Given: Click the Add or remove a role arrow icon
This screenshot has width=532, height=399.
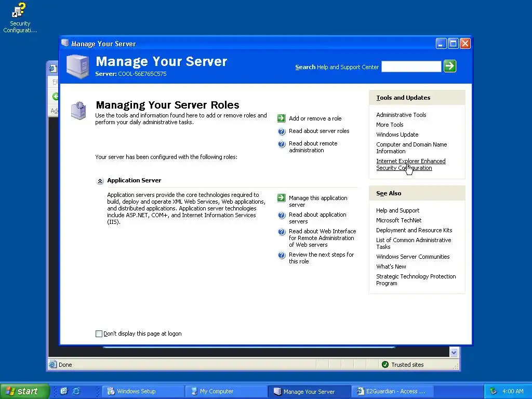Looking at the screenshot, I should (x=281, y=118).
